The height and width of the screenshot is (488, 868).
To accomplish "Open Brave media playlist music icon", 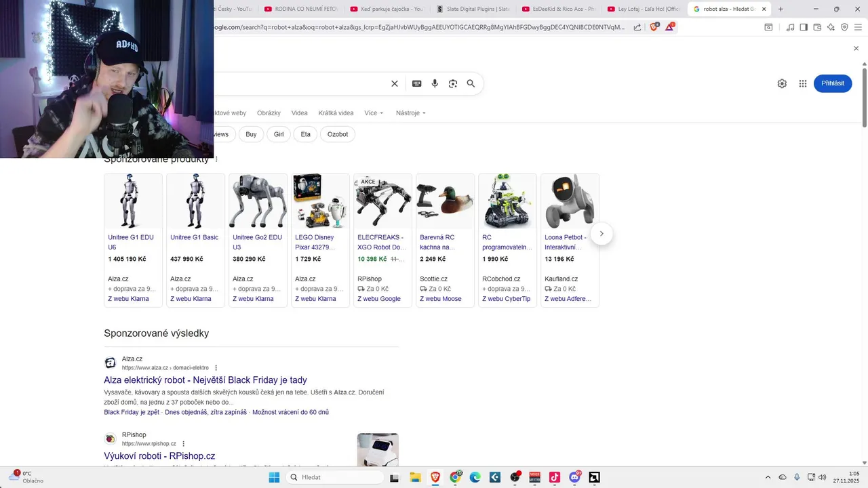I will tap(790, 27).
